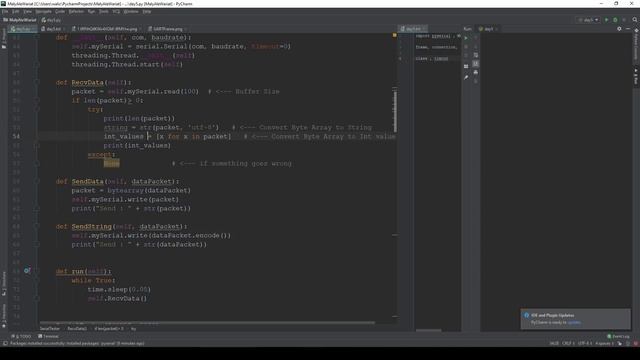
Task: Click the tool window quick access icon in the status bar corner
Action: [x=5, y=343]
